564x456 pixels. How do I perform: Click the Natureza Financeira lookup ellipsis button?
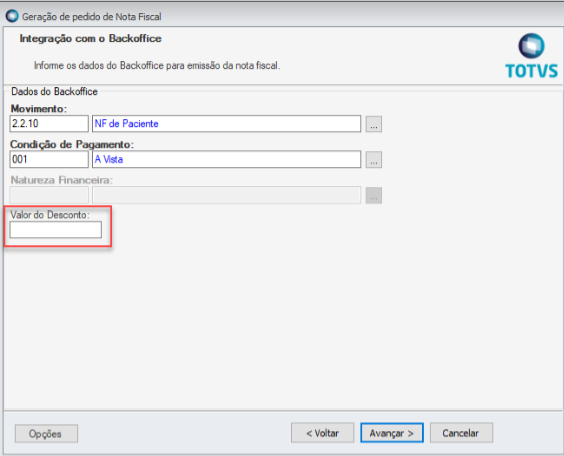pyautogui.click(x=374, y=195)
